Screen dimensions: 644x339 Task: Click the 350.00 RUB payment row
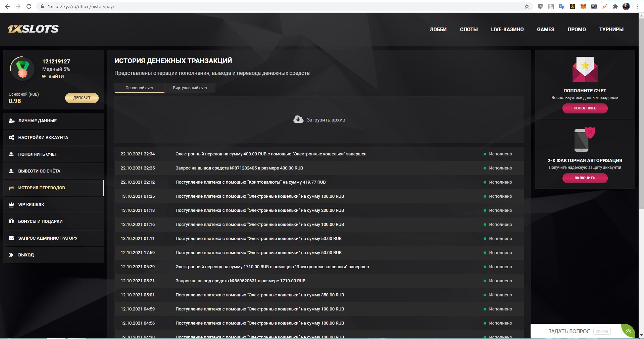pyautogui.click(x=319, y=295)
